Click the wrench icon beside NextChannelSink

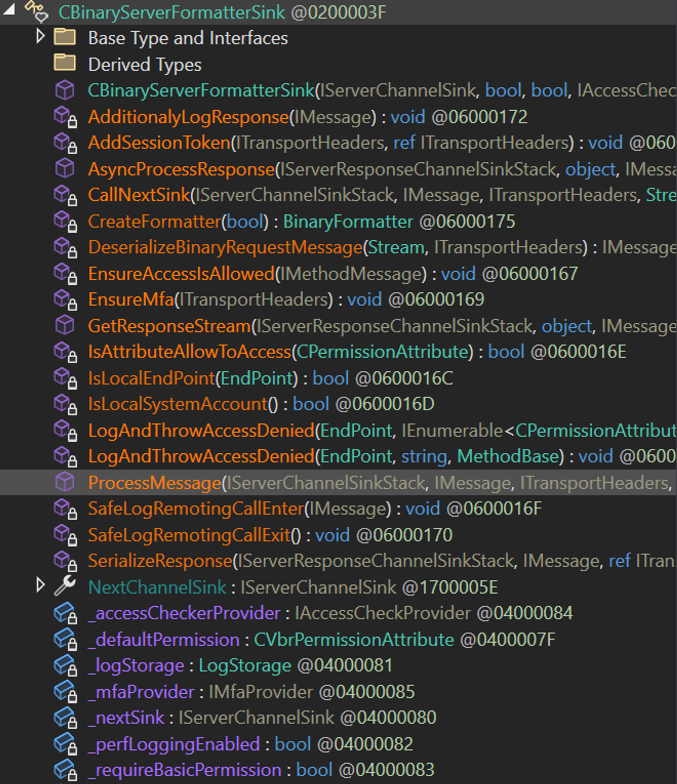click(x=65, y=586)
